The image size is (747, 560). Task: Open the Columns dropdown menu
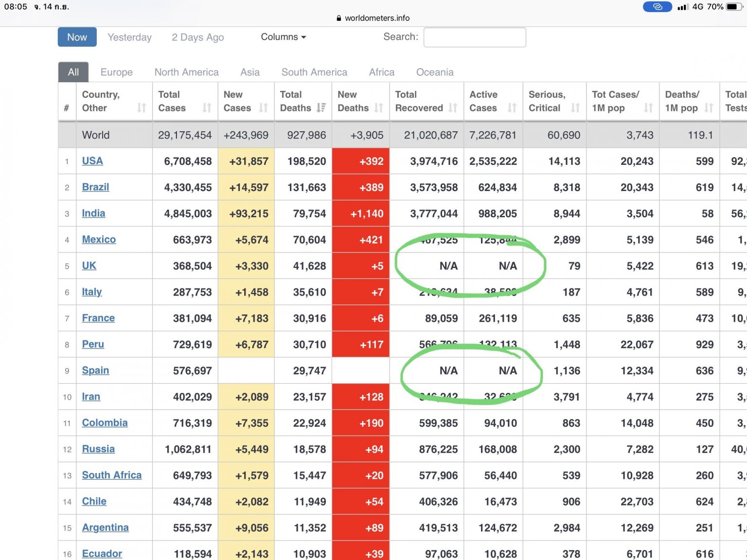(x=284, y=37)
